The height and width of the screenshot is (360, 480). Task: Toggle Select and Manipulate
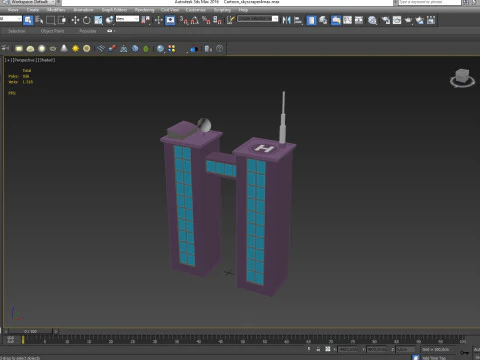click(159, 20)
